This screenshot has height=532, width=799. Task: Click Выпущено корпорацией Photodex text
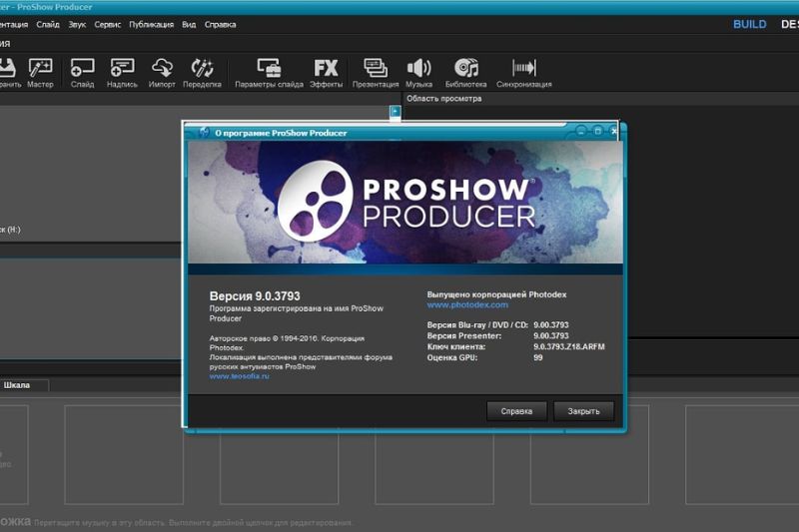496,294
